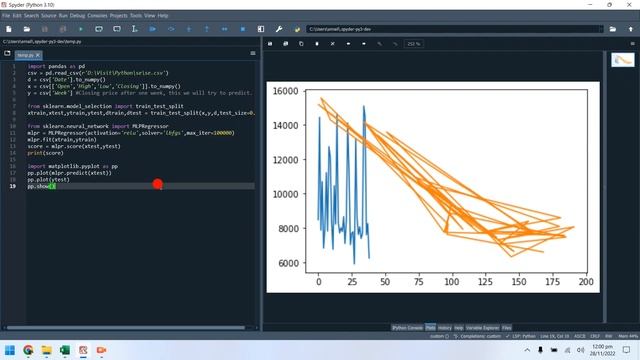Click line 14 print(score) in editor
This screenshot has width=640, height=360.
coord(45,153)
